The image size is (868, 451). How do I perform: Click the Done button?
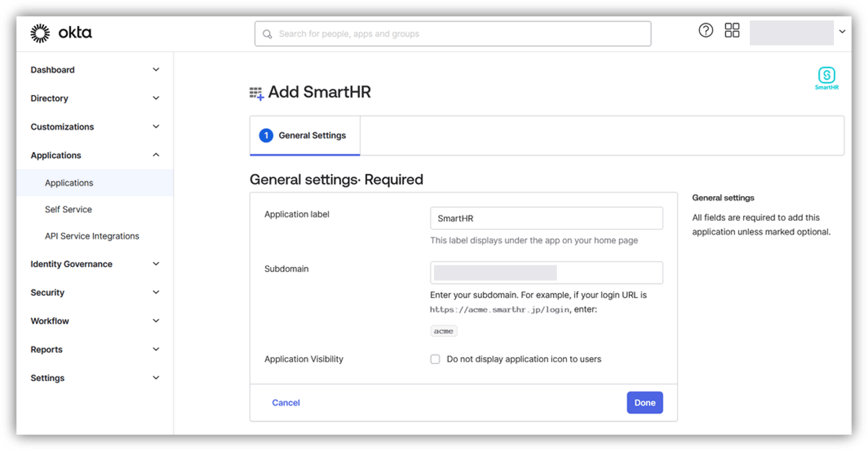[x=644, y=402]
